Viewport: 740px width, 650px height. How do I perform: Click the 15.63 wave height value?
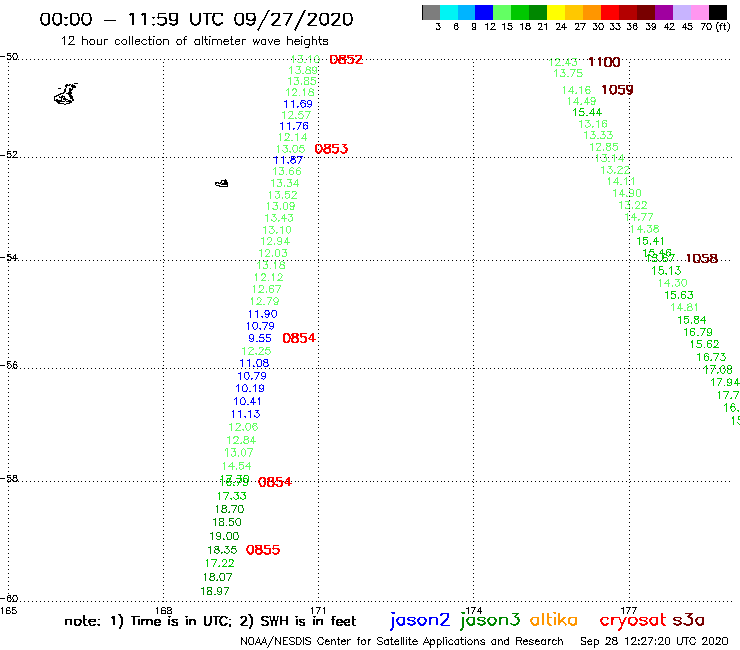pos(679,295)
